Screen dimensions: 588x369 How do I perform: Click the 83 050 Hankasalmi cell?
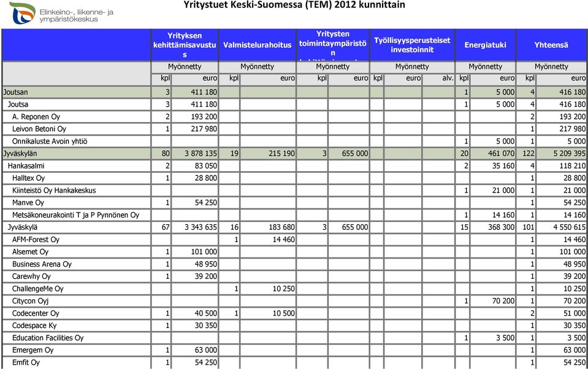194,165
